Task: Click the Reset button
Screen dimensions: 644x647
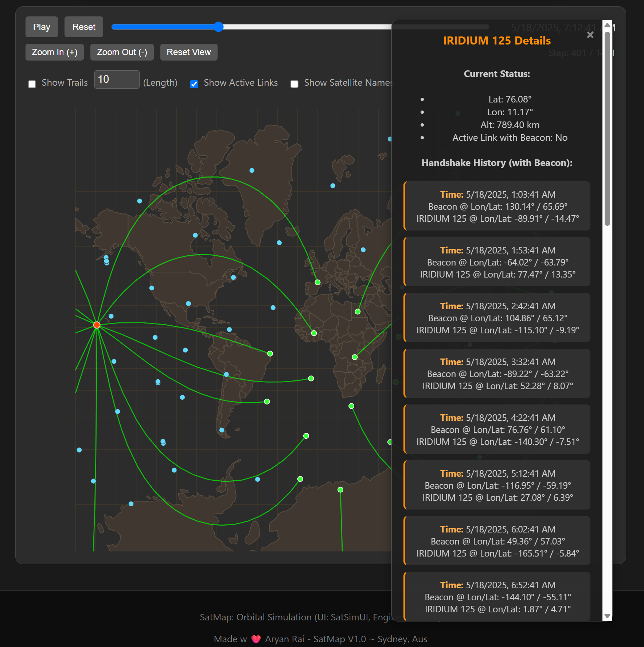Action: [x=84, y=27]
